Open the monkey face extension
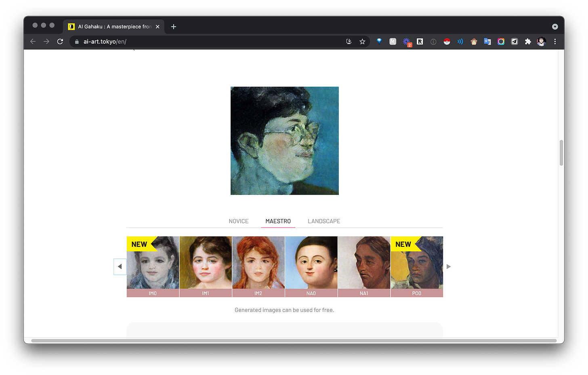588x375 pixels. (474, 42)
